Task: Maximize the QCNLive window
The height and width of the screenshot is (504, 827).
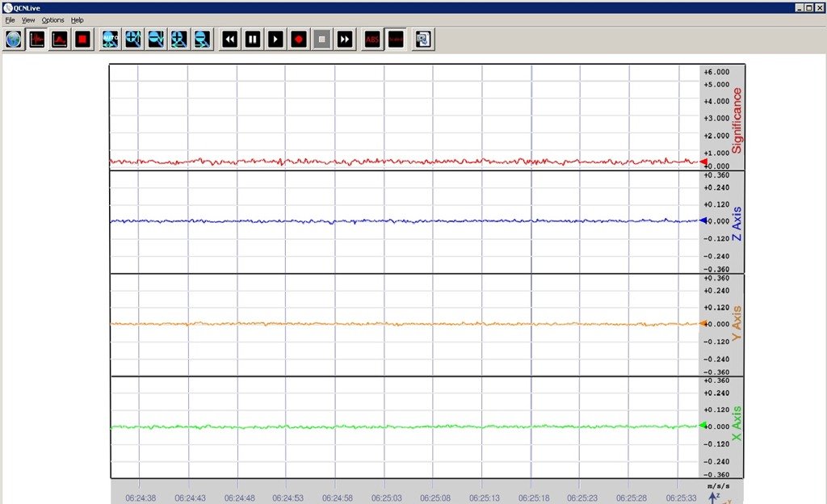Action: coord(809,7)
